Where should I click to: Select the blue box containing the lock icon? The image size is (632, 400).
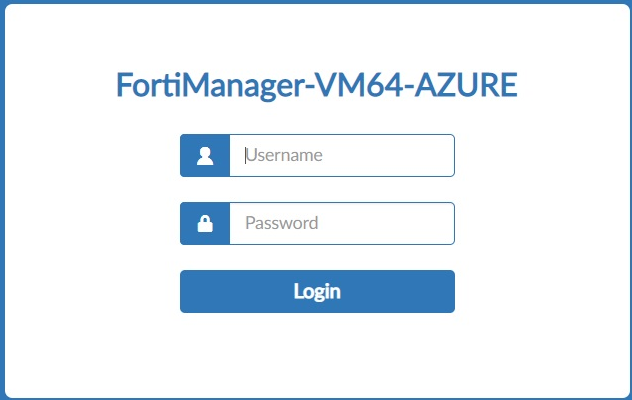205,223
